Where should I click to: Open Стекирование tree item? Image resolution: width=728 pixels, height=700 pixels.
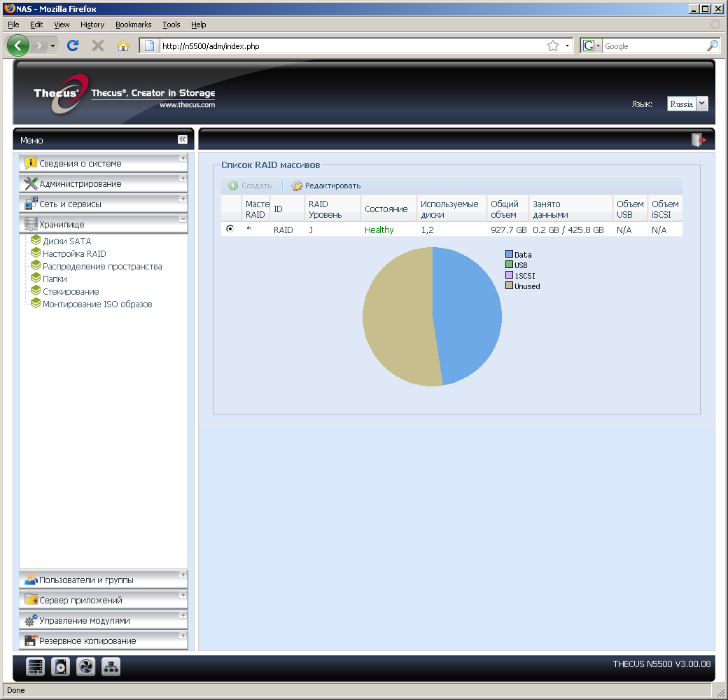coord(71,291)
